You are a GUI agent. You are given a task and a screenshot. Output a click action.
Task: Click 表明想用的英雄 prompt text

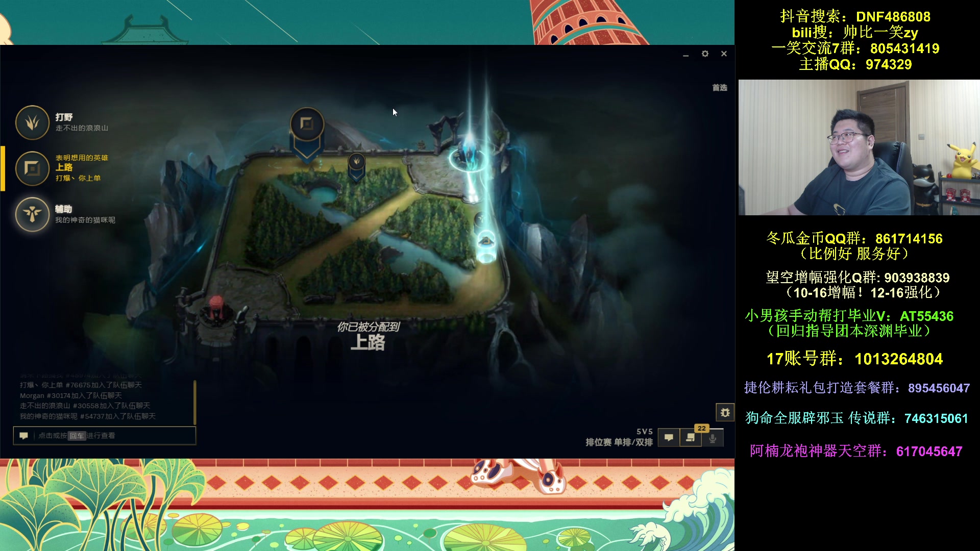click(82, 158)
